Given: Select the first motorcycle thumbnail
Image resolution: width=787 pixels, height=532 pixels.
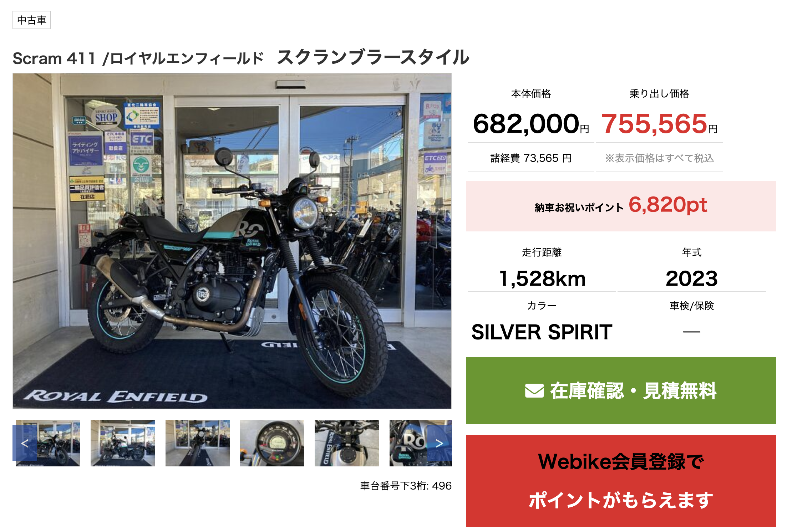Looking at the screenshot, I should (x=48, y=443).
